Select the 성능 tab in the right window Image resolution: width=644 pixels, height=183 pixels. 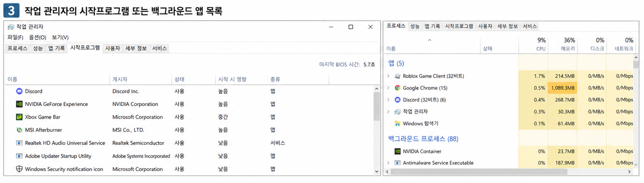pos(415,26)
